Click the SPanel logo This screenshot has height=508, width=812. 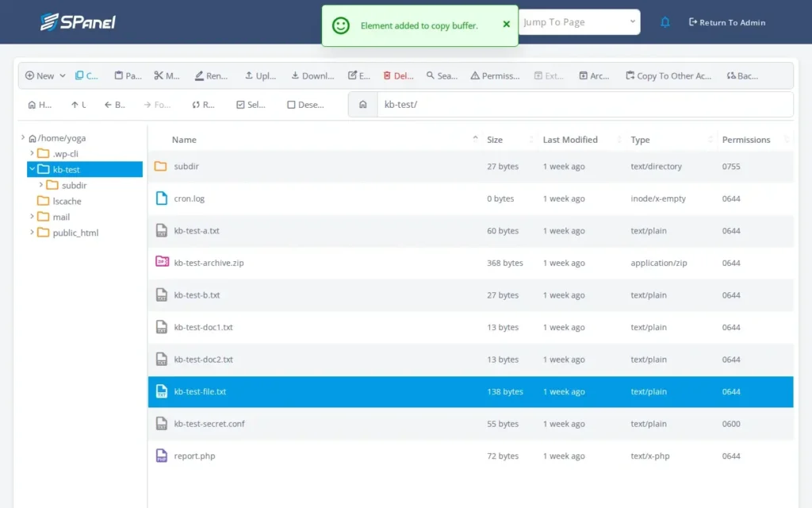[79, 21]
